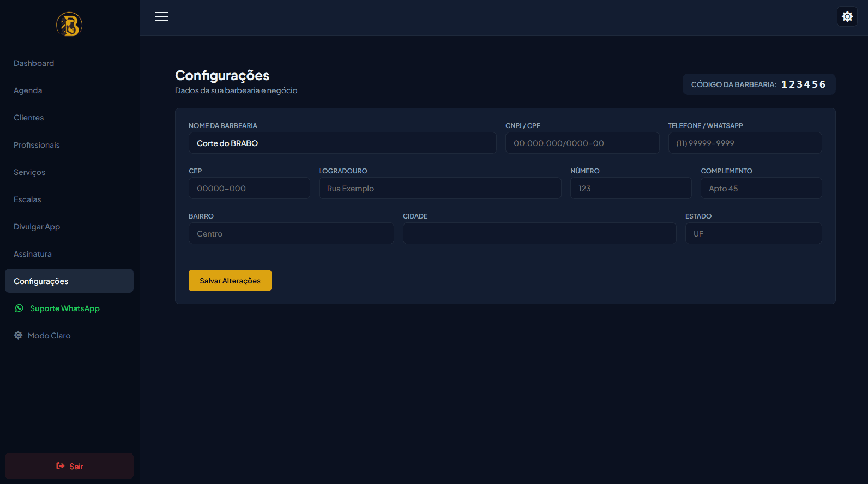The height and width of the screenshot is (484, 868).
Task: Click the Configurações page heading
Action: (222, 75)
